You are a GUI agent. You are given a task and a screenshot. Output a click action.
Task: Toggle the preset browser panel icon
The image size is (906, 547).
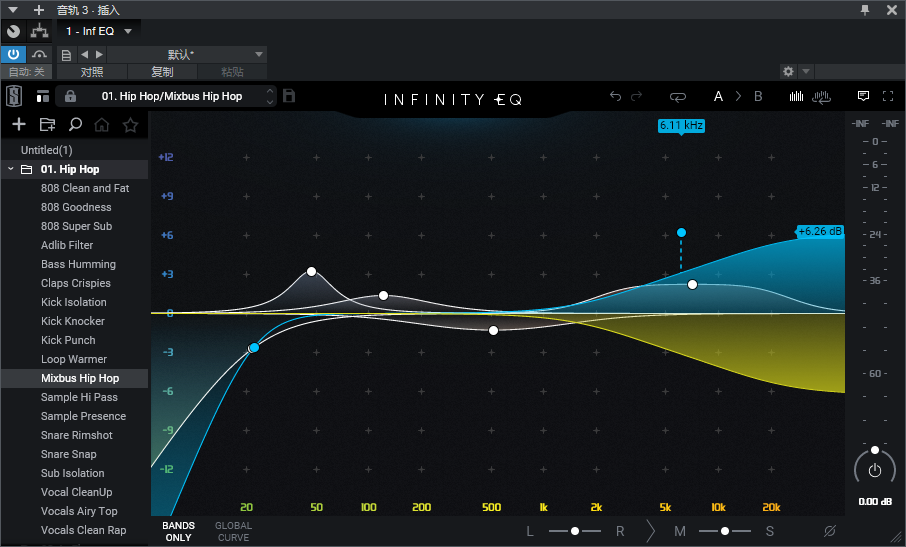point(43,96)
